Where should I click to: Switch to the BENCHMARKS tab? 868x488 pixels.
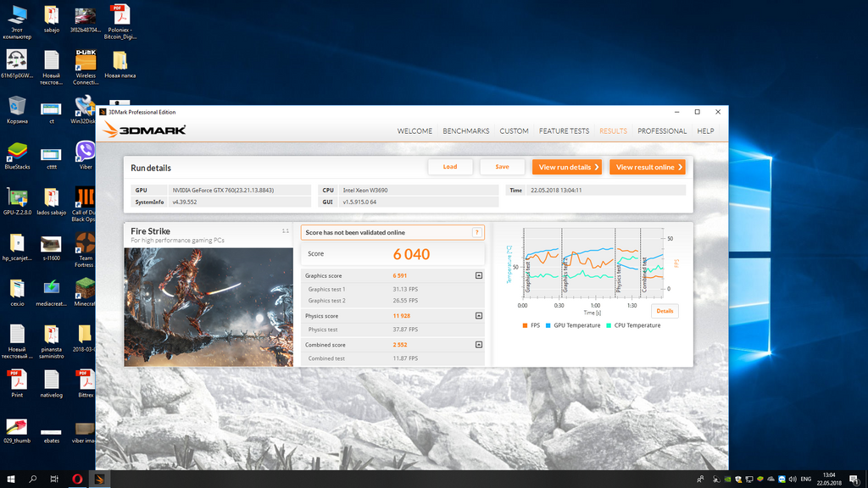(465, 131)
